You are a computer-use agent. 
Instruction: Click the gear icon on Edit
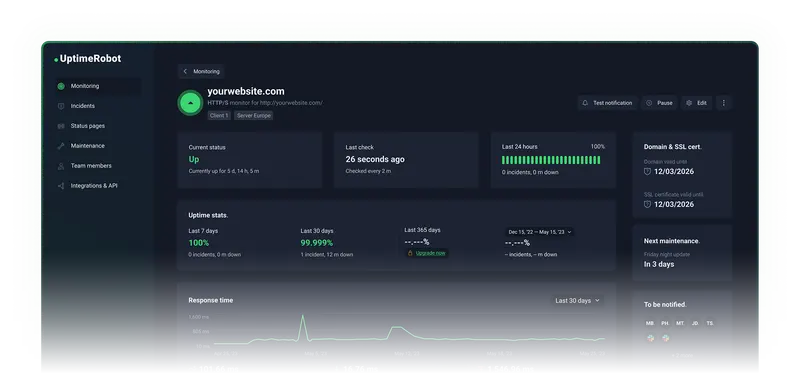[x=689, y=103]
